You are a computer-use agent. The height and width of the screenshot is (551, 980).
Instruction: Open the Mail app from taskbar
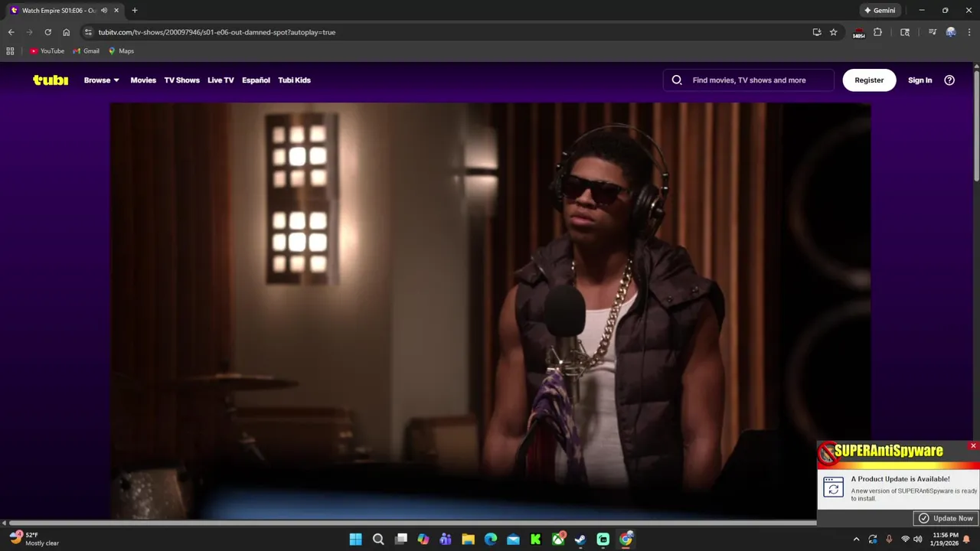coord(513,540)
